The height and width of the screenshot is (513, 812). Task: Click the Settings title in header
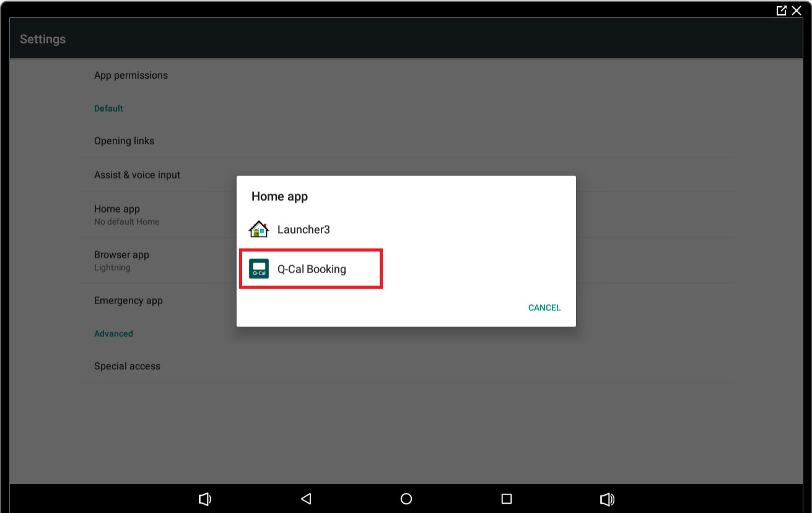43,39
